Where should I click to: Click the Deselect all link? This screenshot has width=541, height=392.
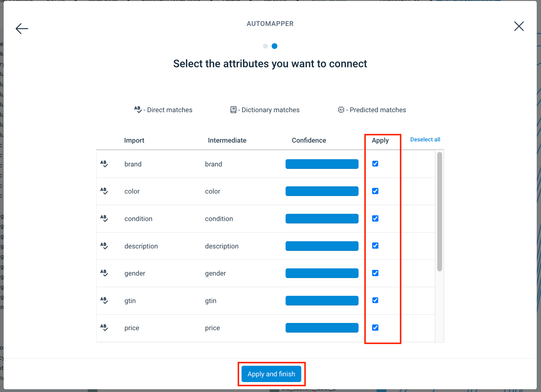pyautogui.click(x=425, y=140)
